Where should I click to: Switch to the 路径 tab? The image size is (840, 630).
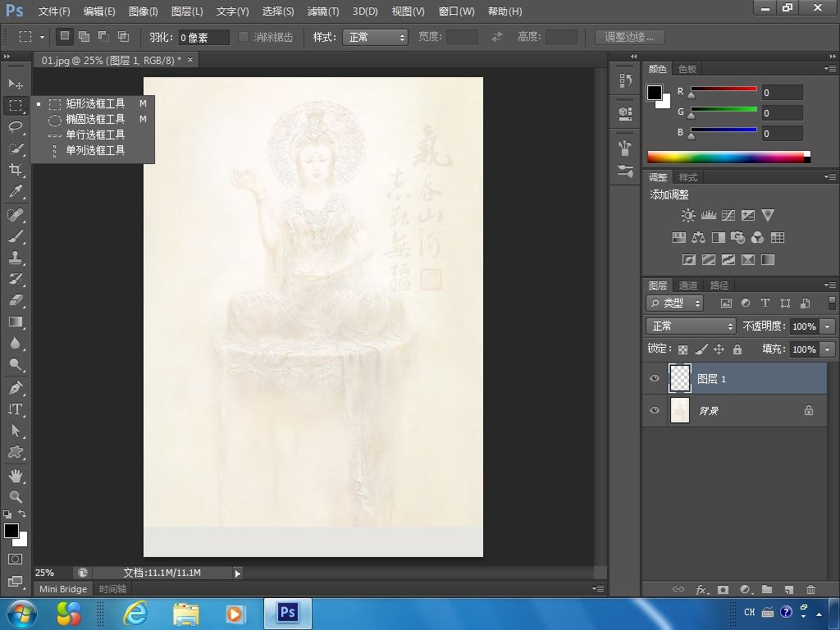point(719,285)
